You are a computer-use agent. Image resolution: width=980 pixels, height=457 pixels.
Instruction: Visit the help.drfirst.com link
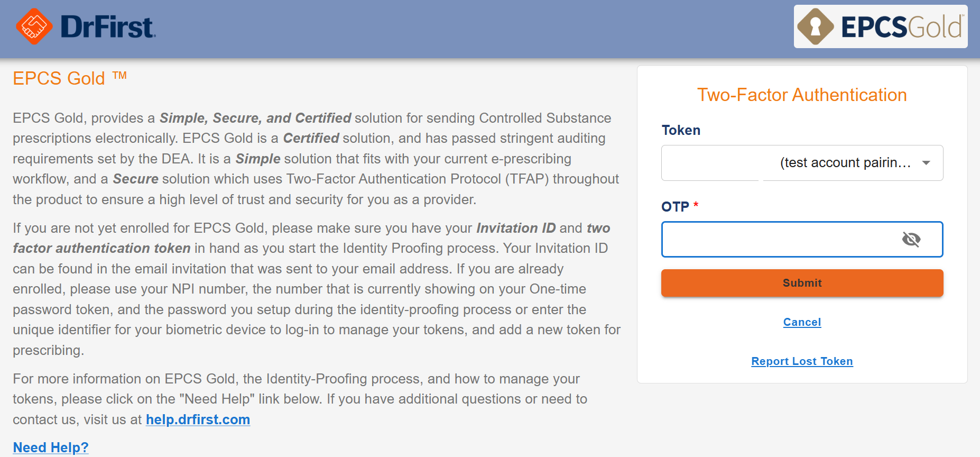[x=198, y=419]
